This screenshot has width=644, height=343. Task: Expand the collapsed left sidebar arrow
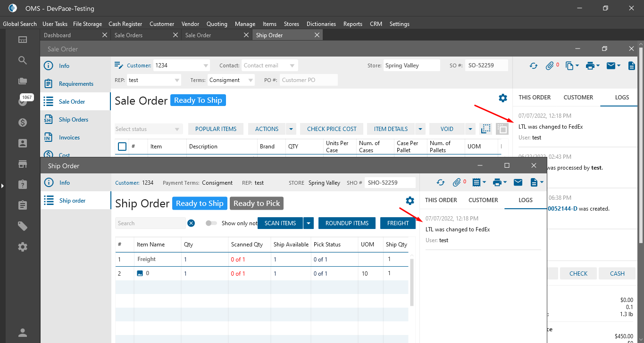point(2,186)
